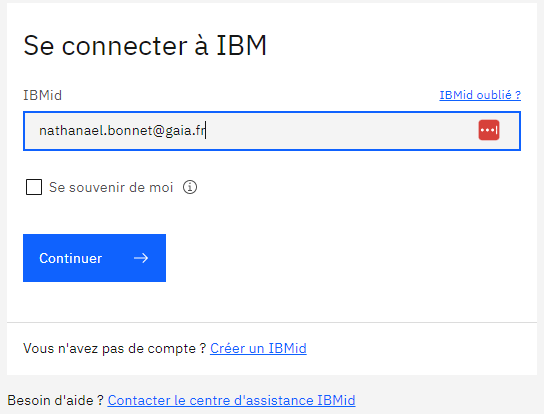Click the IBMid label above the field
The height and width of the screenshot is (414, 544).
tap(42, 95)
